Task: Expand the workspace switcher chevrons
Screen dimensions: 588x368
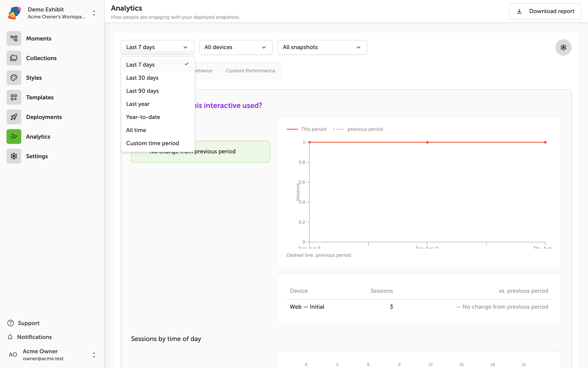Action: [94, 13]
